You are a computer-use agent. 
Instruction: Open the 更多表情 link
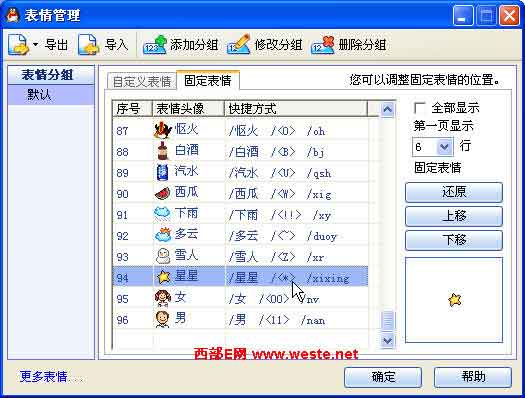coord(44,376)
